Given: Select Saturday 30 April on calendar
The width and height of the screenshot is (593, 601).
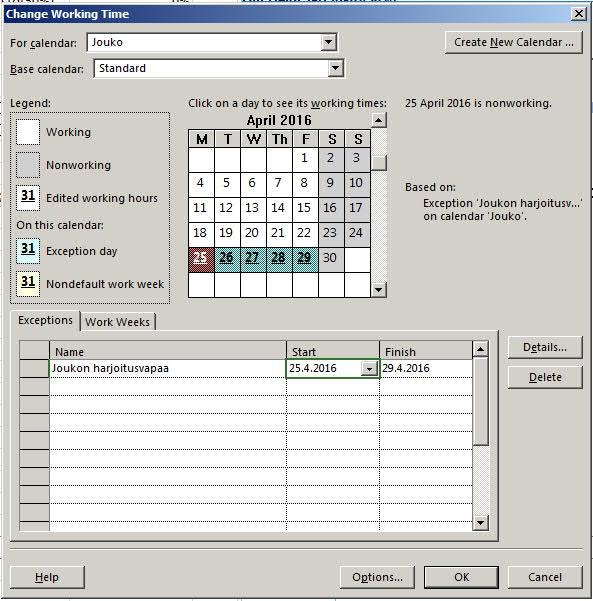Looking at the screenshot, I should coord(331,259).
